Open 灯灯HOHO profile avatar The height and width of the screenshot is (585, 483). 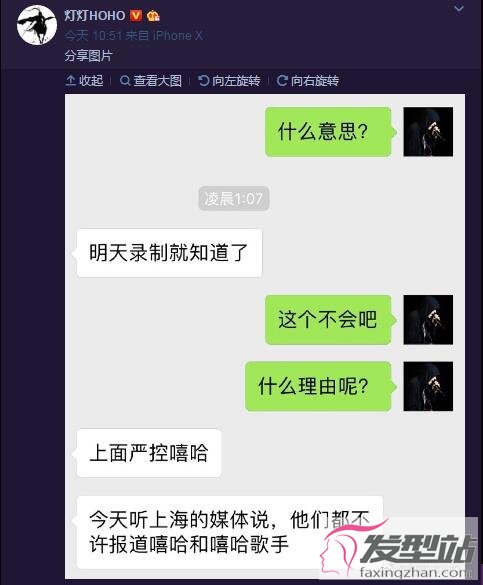(x=37, y=25)
